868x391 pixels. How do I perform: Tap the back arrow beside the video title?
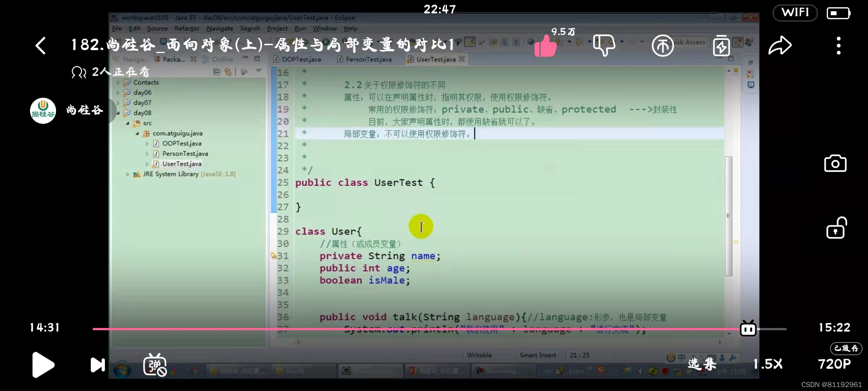pyautogui.click(x=41, y=46)
